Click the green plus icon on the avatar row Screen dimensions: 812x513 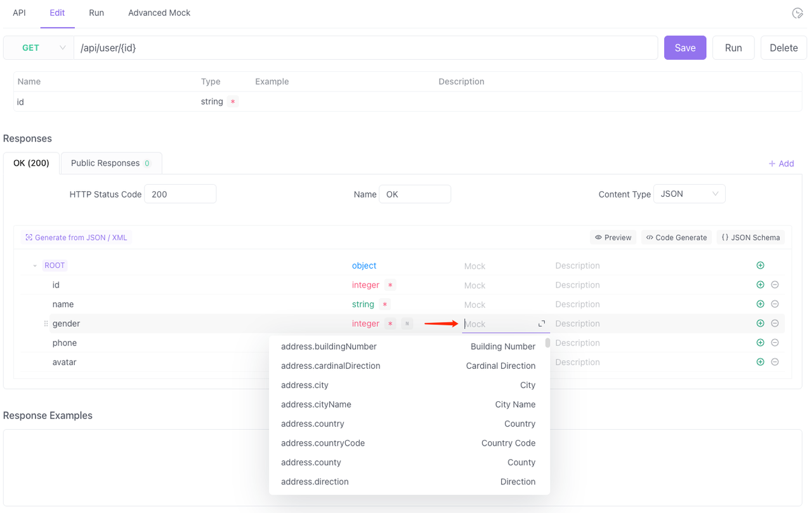tap(760, 362)
